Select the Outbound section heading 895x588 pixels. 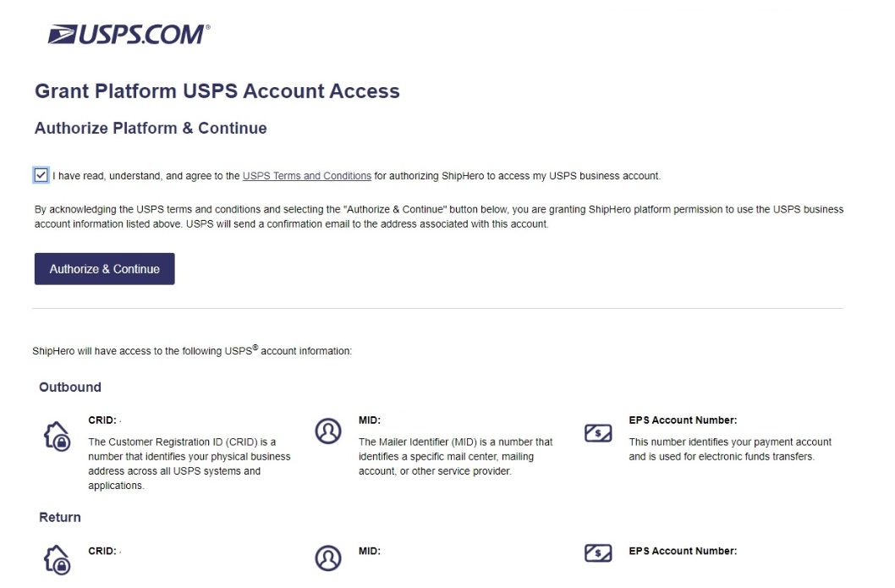(x=70, y=387)
